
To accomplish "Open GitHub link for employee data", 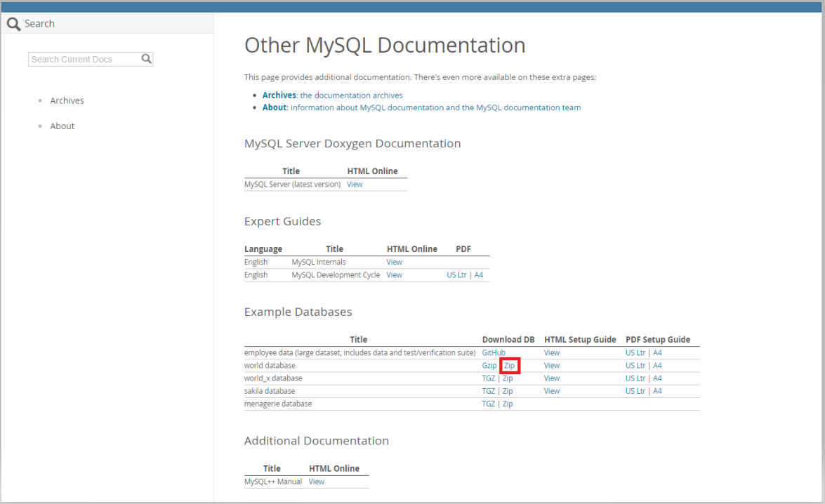I will [x=494, y=353].
